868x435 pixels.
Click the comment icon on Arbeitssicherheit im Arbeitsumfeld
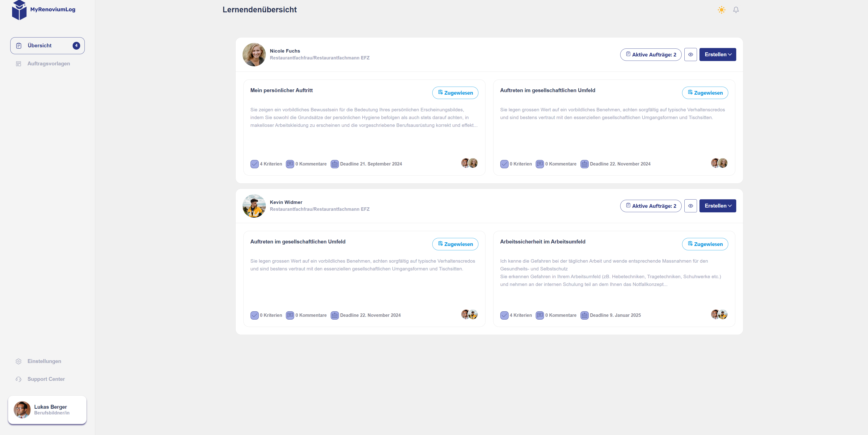point(539,315)
